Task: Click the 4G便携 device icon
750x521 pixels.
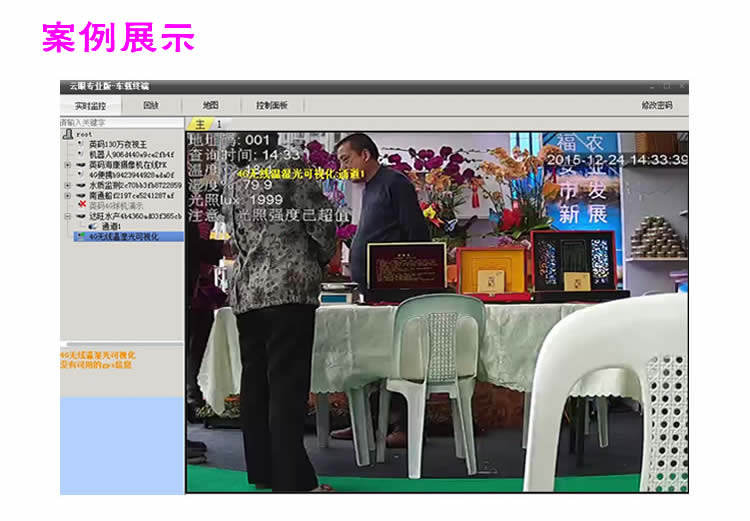Action: pos(81,175)
